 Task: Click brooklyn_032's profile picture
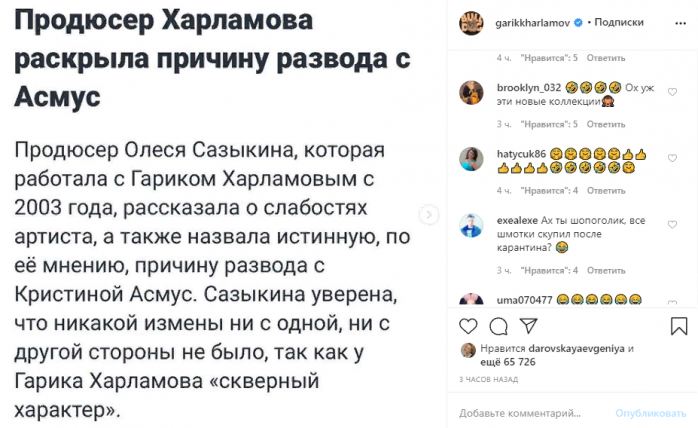[471, 92]
